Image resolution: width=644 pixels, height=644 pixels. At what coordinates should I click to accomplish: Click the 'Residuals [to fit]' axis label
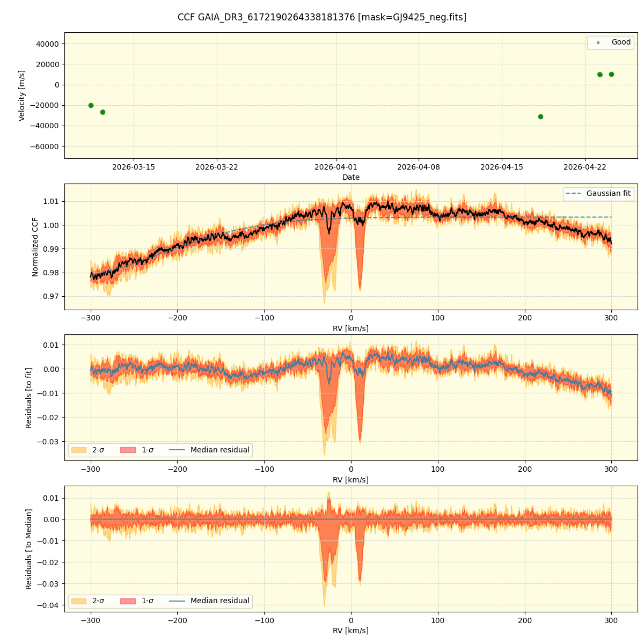pos(29,398)
